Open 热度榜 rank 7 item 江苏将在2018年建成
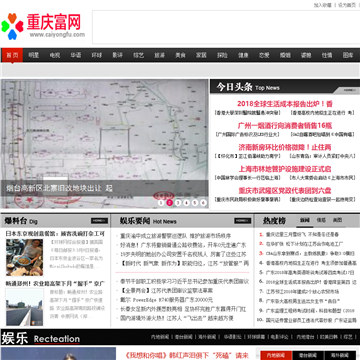360x360 pixels. pos(302,291)
